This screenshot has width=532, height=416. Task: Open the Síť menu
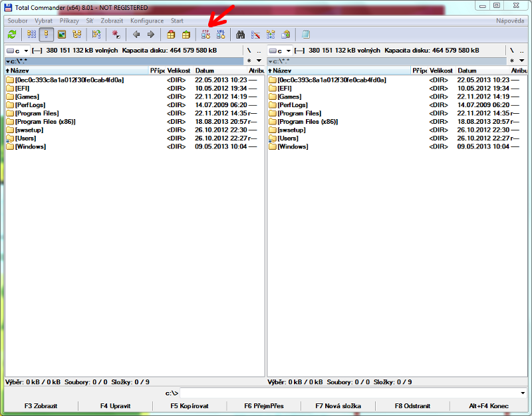90,21
